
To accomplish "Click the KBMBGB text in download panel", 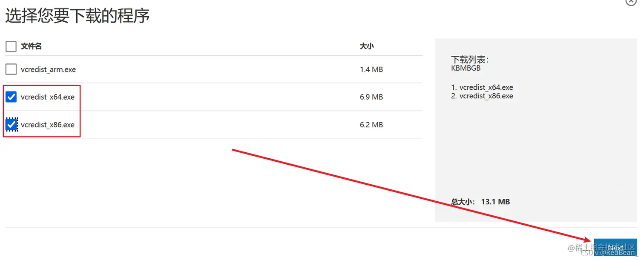I will tap(466, 68).
